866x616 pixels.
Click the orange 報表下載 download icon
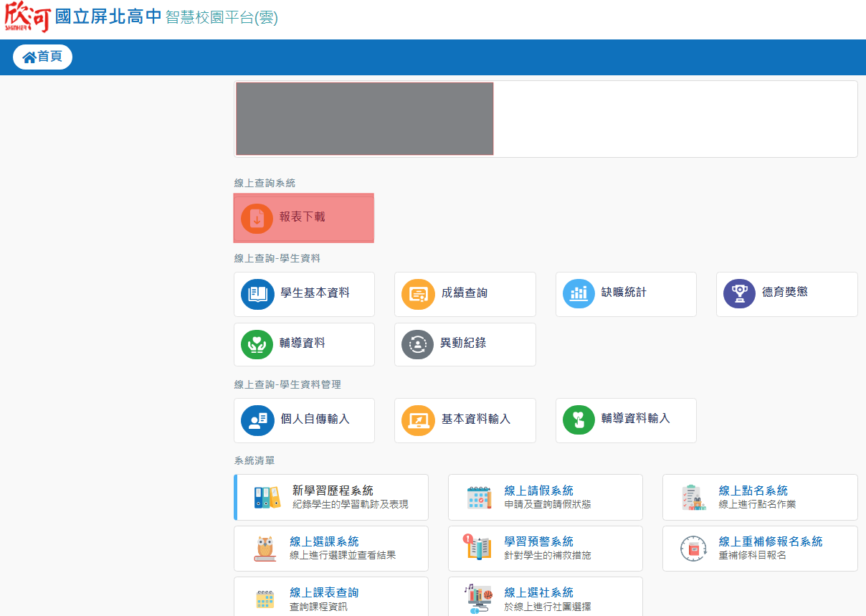pos(257,218)
